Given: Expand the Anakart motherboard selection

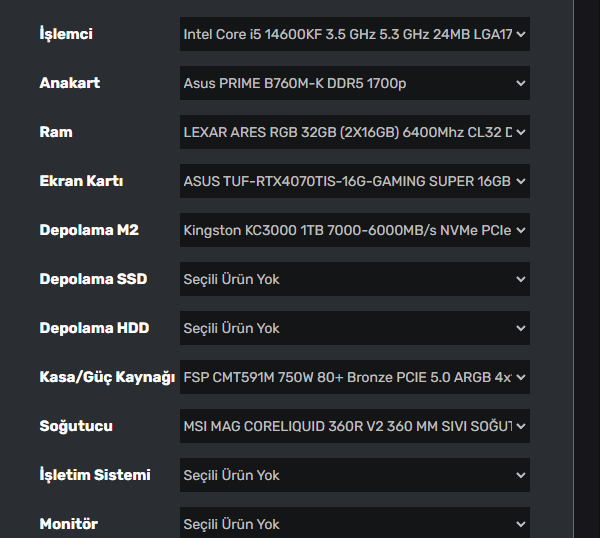Looking at the screenshot, I should pyautogui.click(x=354, y=83).
